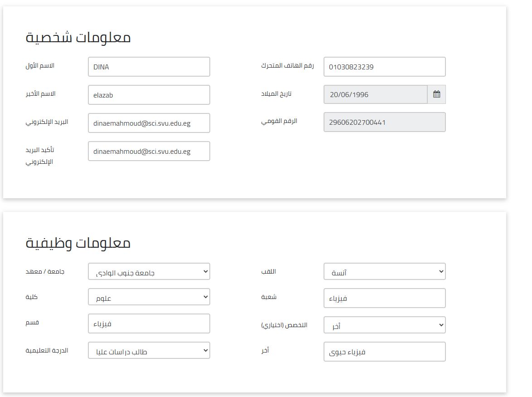Click the mobile number field 01030823239
Viewport: 532px width, 397px height.
[384, 67]
